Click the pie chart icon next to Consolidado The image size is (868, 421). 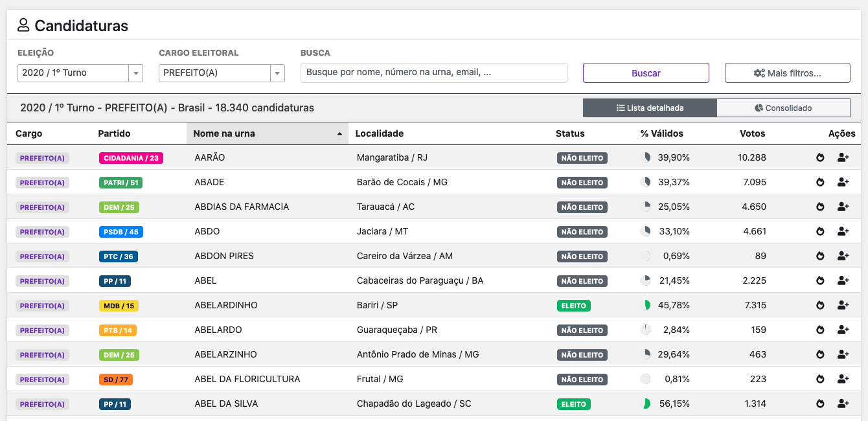[759, 107]
